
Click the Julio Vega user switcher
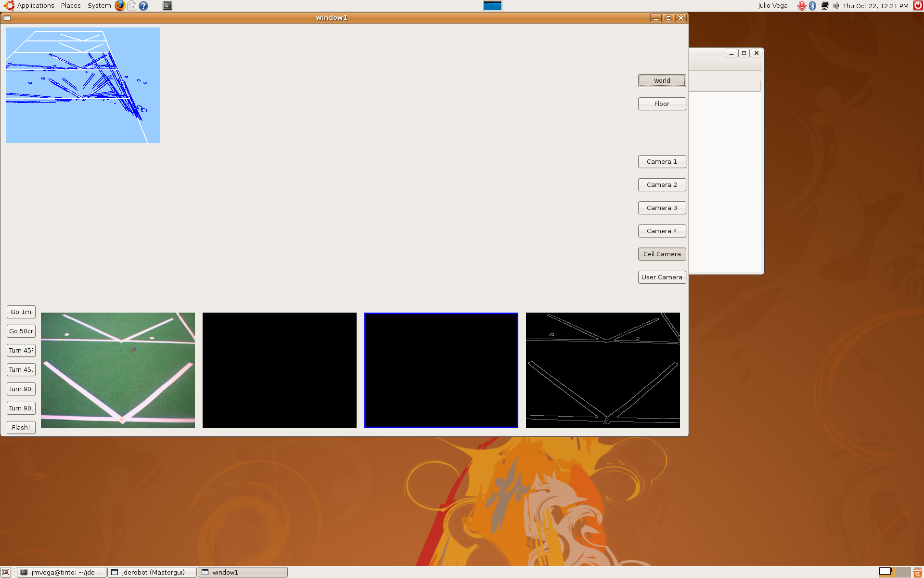(772, 6)
